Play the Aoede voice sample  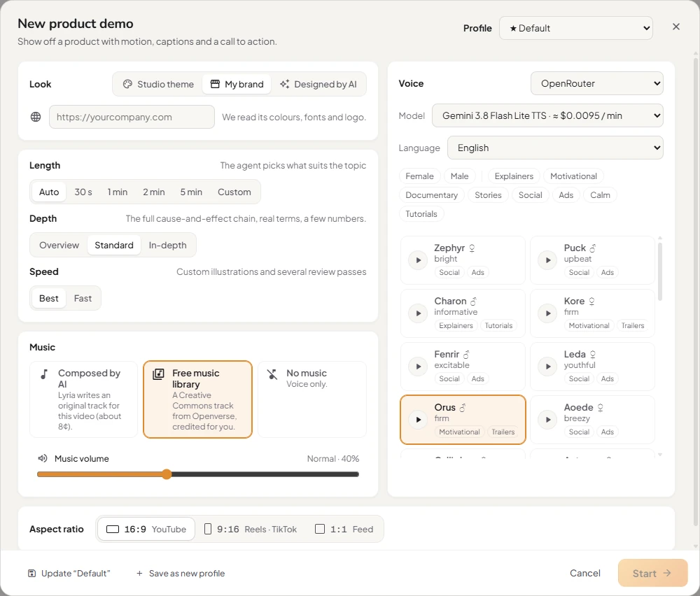[x=548, y=419]
